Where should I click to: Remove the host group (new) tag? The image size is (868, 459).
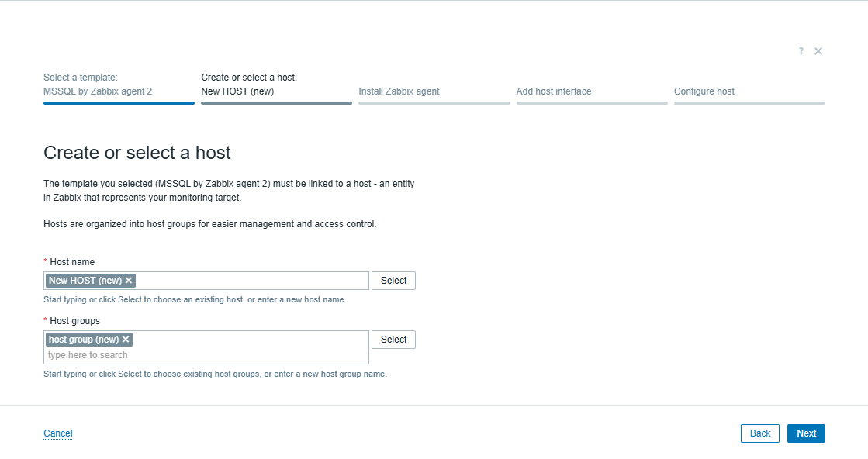(126, 340)
